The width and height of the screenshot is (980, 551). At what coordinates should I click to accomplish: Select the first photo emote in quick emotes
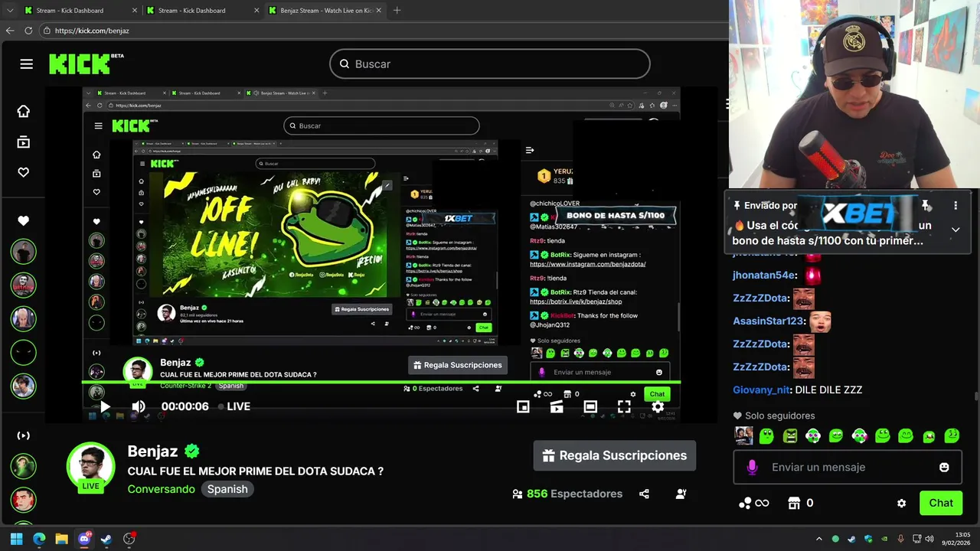pos(743,436)
